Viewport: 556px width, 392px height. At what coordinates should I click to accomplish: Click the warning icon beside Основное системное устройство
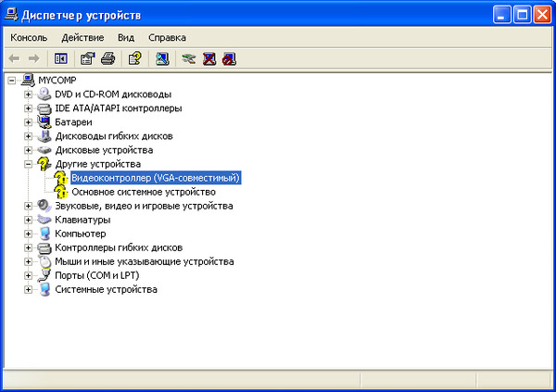[61, 192]
